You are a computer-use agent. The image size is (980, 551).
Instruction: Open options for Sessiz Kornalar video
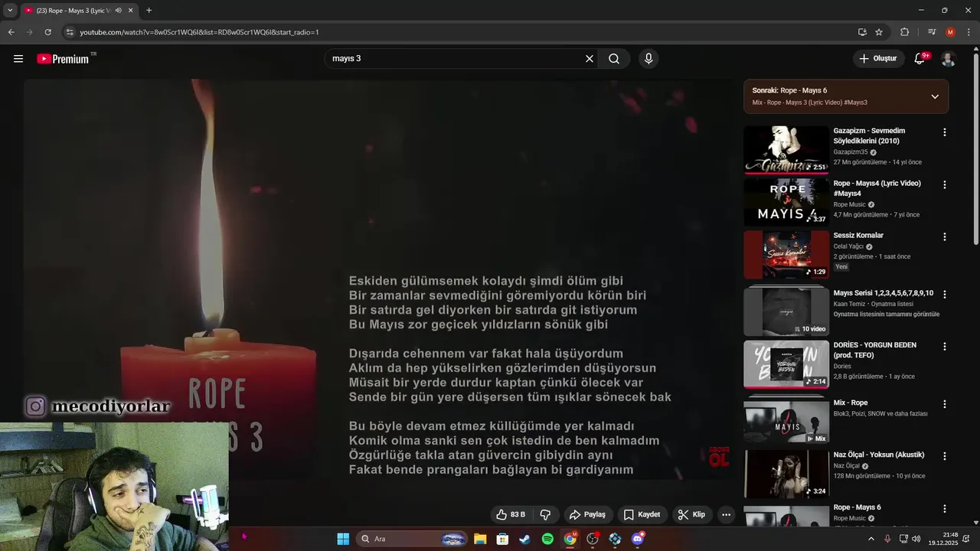click(944, 236)
